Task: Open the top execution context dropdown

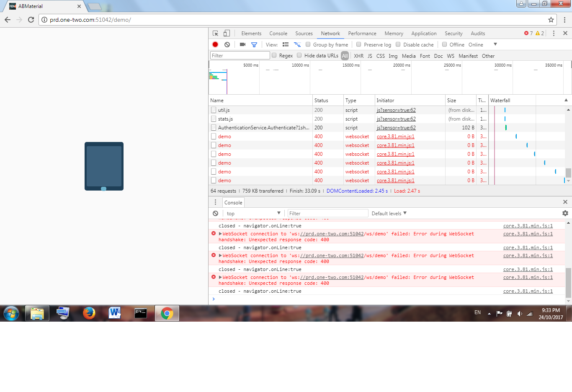Action: click(253, 213)
